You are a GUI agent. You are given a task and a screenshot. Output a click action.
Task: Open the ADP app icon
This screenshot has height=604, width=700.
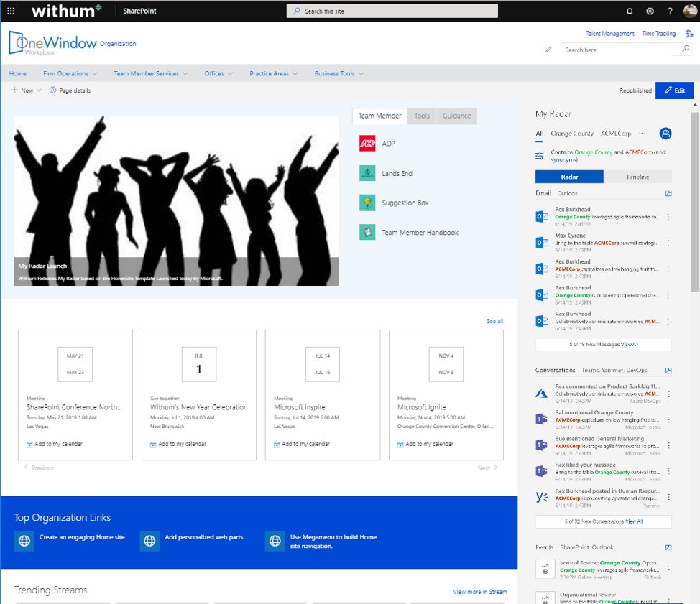click(x=367, y=143)
